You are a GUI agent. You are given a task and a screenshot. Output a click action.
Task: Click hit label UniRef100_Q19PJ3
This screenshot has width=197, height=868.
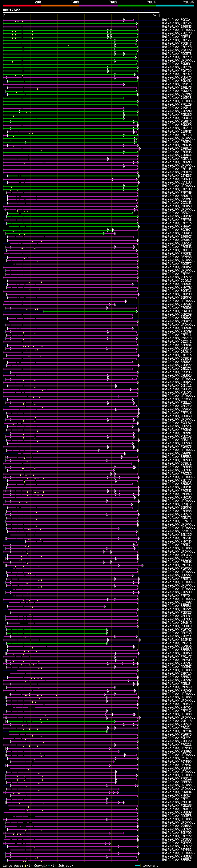coord(177,84)
